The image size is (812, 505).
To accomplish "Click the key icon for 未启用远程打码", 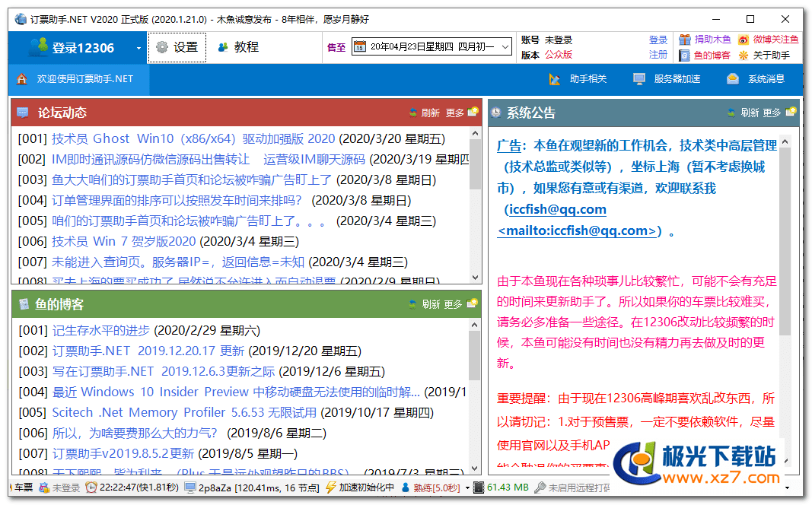I will [x=540, y=488].
